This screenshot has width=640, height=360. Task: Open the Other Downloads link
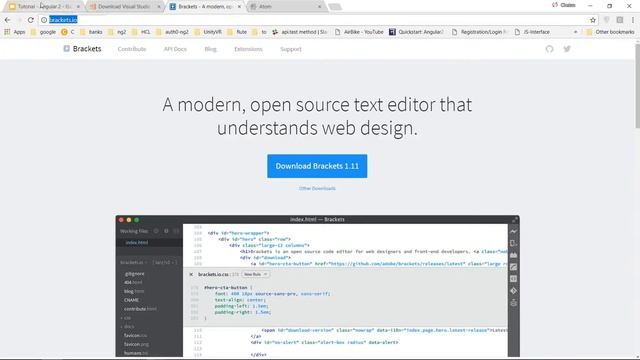point(317,189)
